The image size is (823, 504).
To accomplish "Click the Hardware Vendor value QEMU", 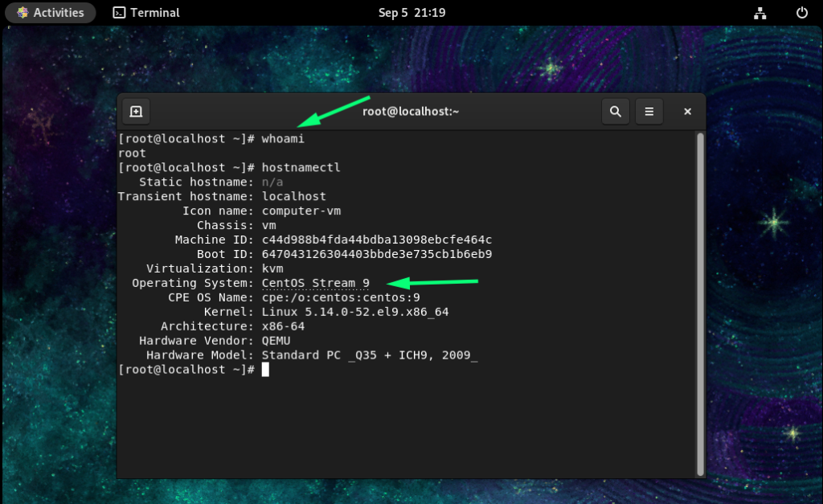I will click(x=276, y=341).
